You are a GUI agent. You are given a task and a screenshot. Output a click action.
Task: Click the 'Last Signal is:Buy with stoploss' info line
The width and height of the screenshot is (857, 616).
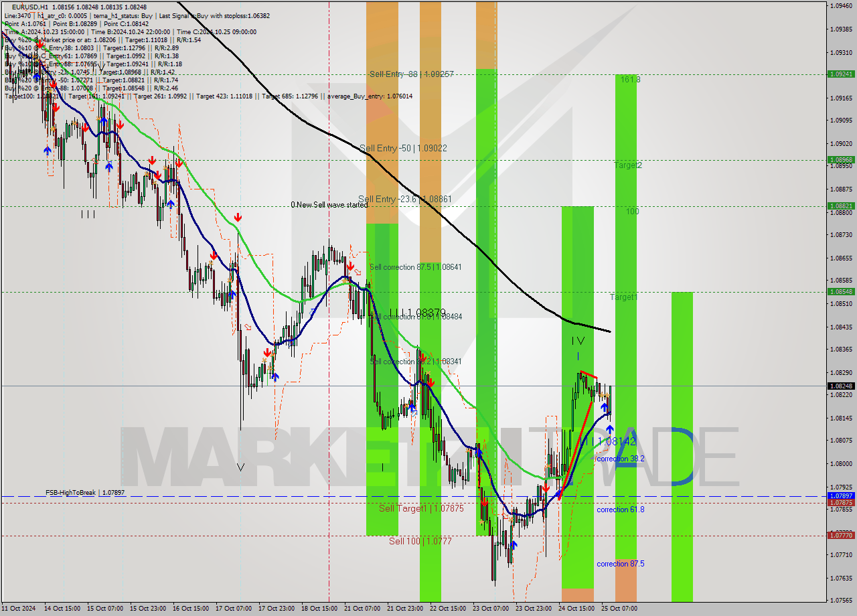(216, 15)
